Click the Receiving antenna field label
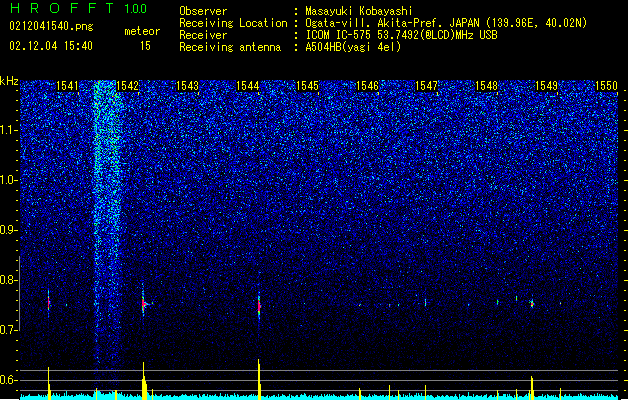Screen dimensions: 629x400 coord(230,47)
